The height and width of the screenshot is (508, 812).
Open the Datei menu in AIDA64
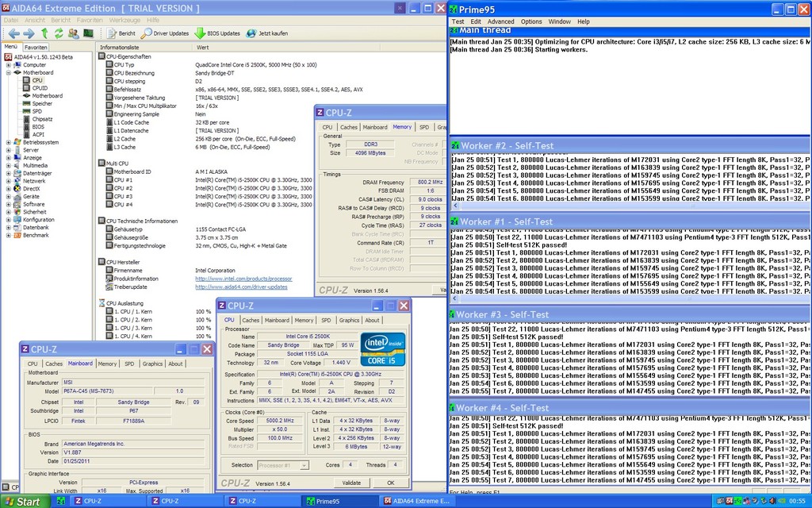11,20
